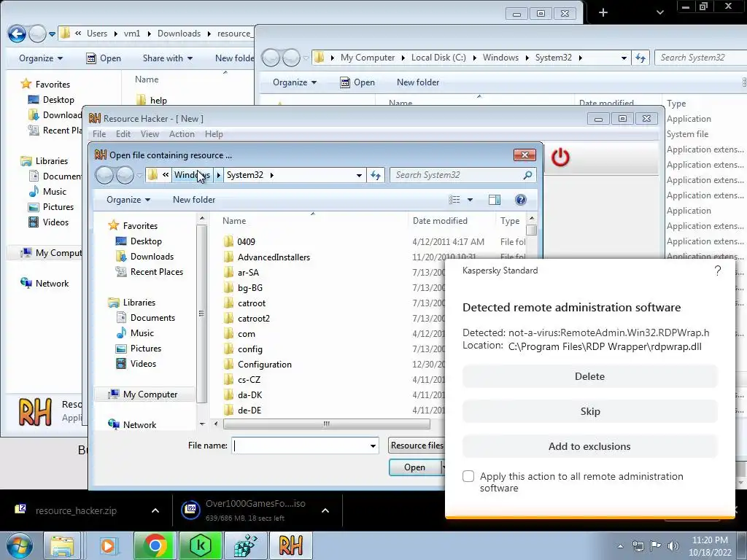747x560 pixels.
Task: Toggle the preview pane icon in Open dialog
Action: [495, 200]
